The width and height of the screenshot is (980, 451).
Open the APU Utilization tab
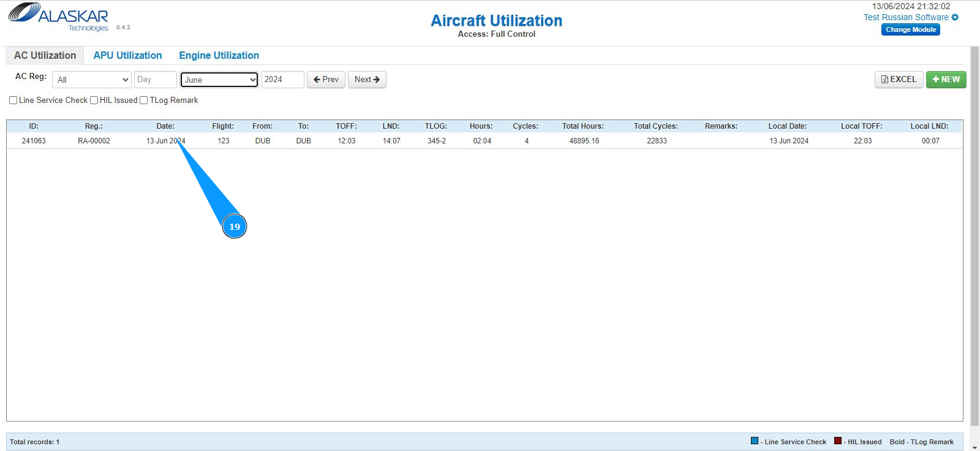tap(127, 55)
